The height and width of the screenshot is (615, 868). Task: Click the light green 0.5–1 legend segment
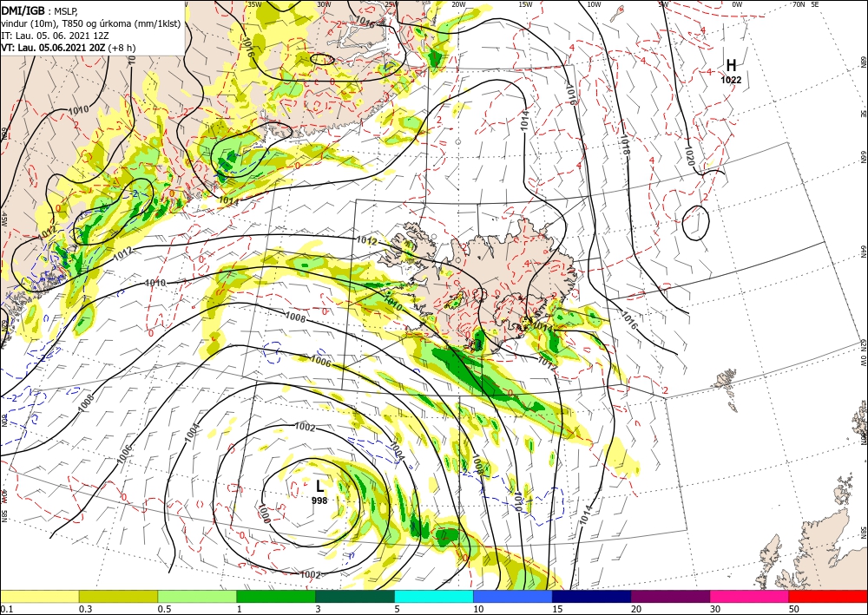click(x=197, y=596)
